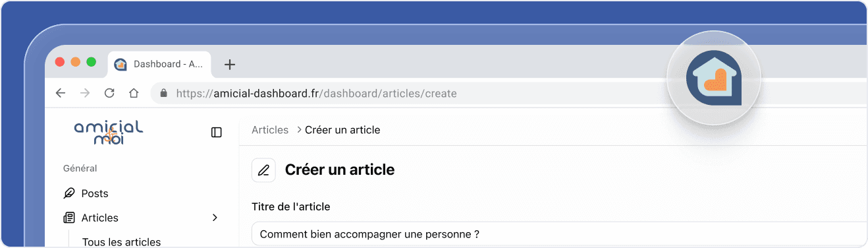Image resolution: width=868 pixels, height=248 pixels.
Task: Switch to the Dashboard browser tab
Action: coord(159,65)
